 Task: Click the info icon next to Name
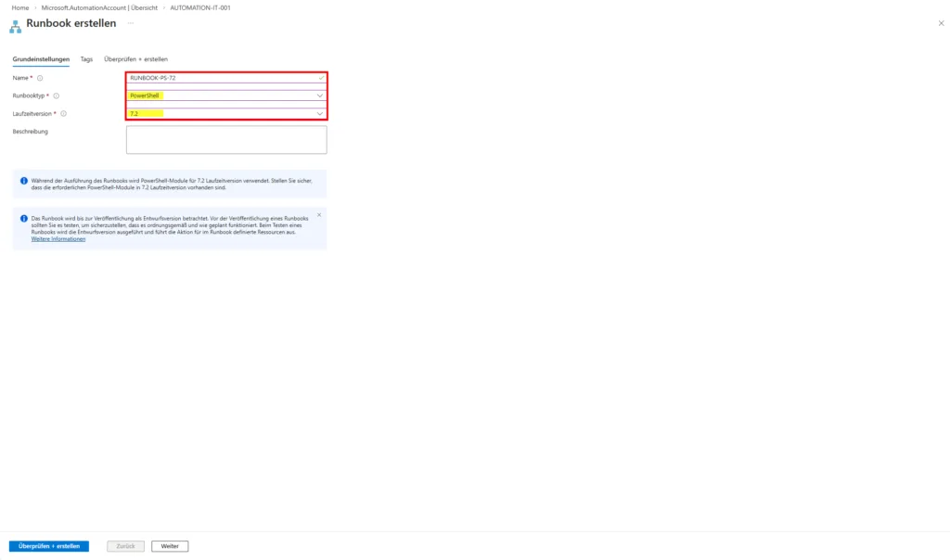pos(40,78)
